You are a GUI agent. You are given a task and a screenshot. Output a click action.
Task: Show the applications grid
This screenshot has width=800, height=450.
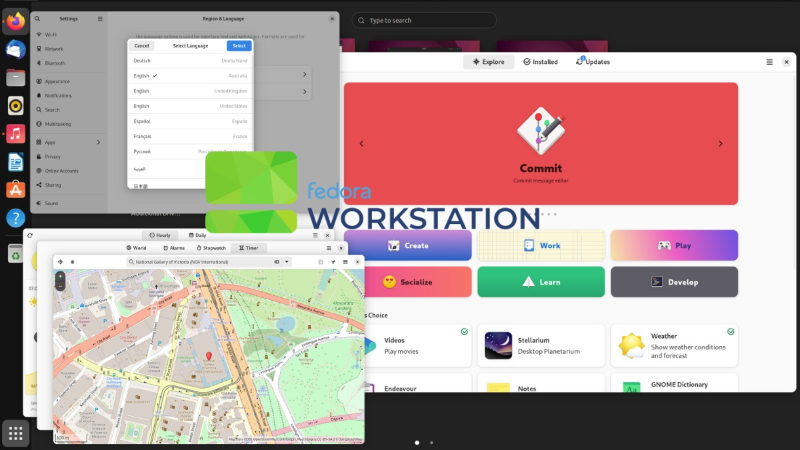pyautogui.click(x=15, y=434)
